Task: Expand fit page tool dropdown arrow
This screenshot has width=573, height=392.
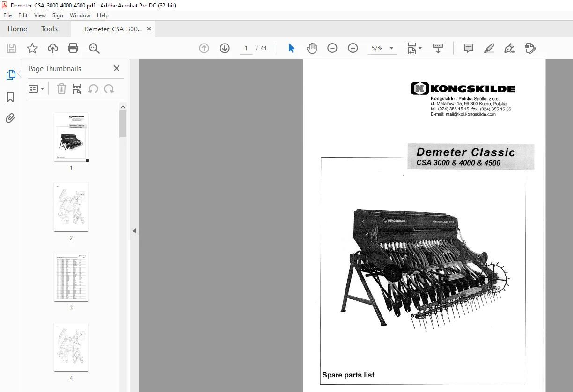Action: [x=420, y=48]
